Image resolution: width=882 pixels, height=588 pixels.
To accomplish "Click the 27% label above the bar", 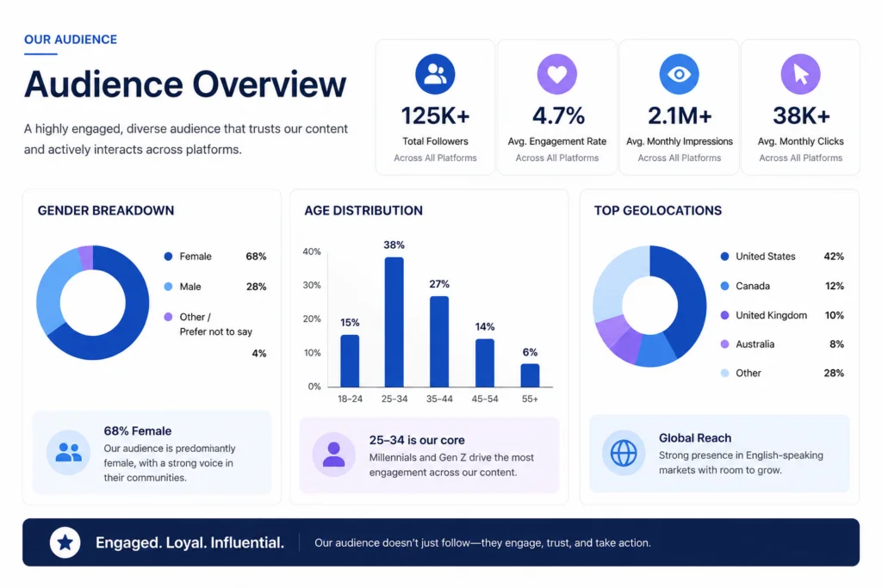I will tap(439, 284).
